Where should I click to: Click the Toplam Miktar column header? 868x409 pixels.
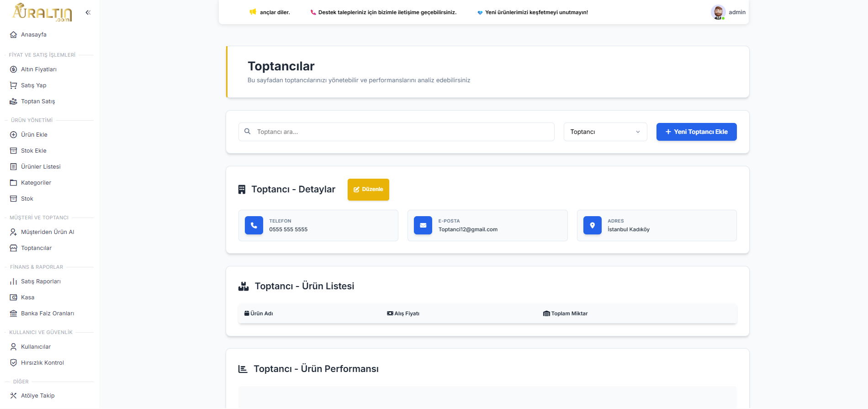tap(566, 313)
